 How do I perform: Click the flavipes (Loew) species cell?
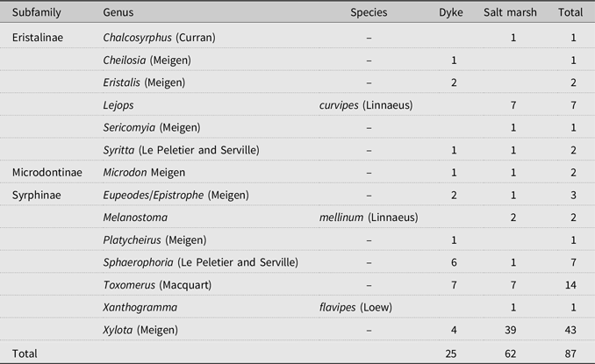pos(356,308)
